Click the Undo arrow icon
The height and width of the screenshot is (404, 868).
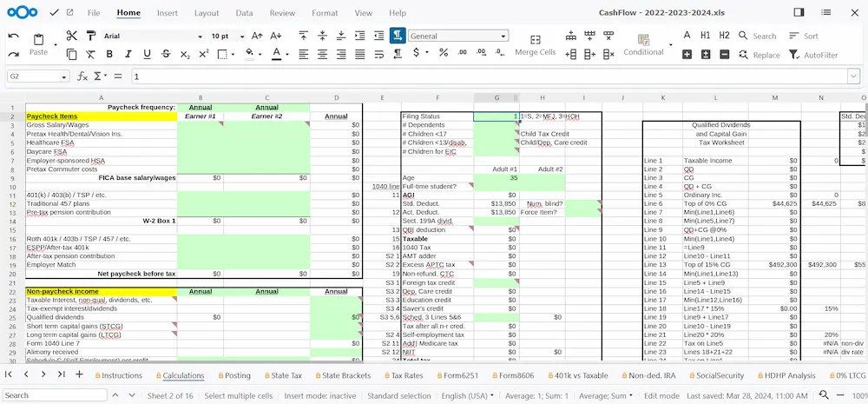click(14, 36)
